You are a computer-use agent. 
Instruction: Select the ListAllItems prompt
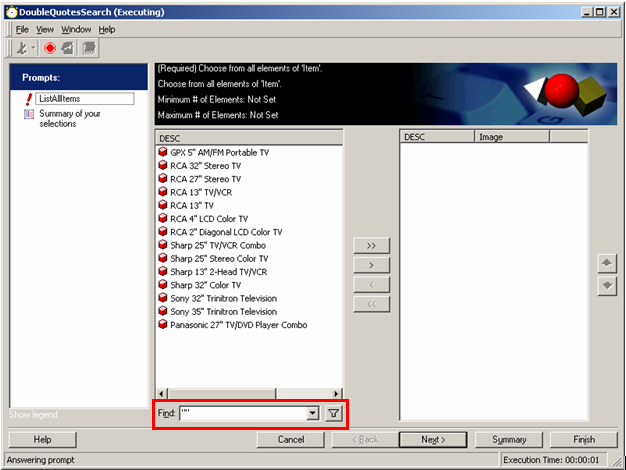[85, 99]
